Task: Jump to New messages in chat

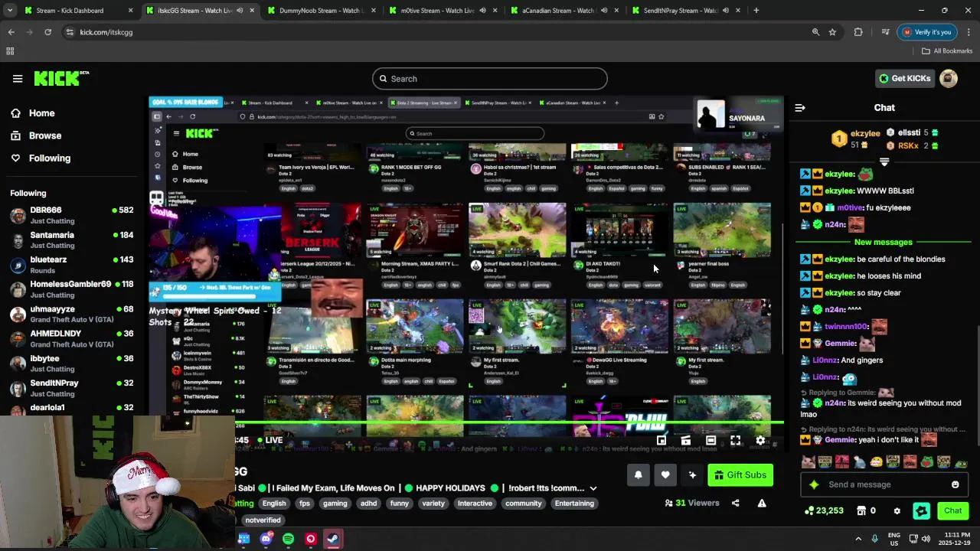Action: [x=884, y=242]
